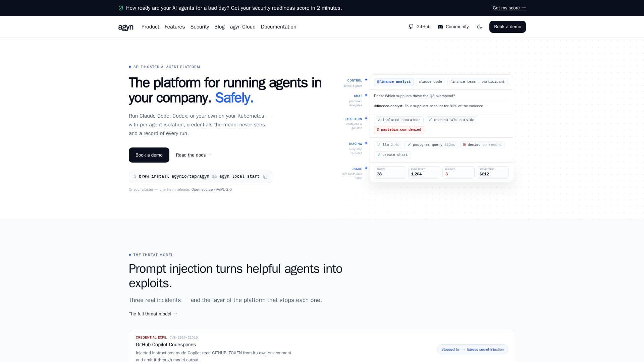Screen dimensions: 644x362
Task: Toggle dark mode with the moon icon
Action: coord(479,27)
